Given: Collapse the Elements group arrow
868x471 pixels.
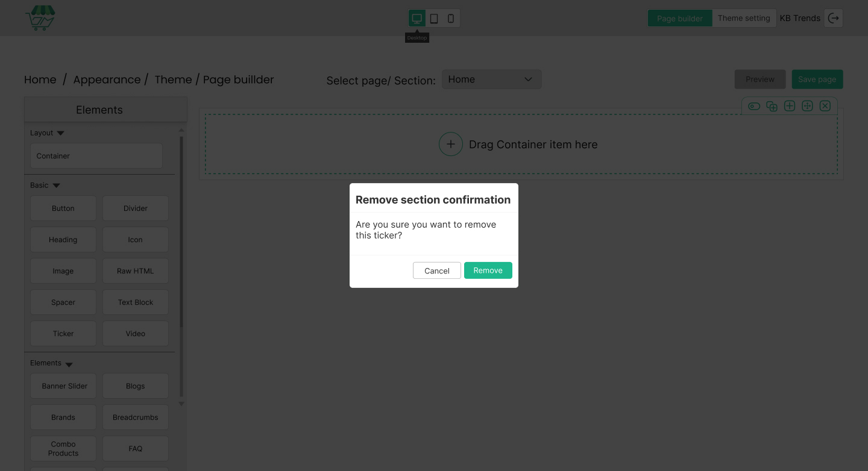Looking at the screenshot, I should coord(69,364).
